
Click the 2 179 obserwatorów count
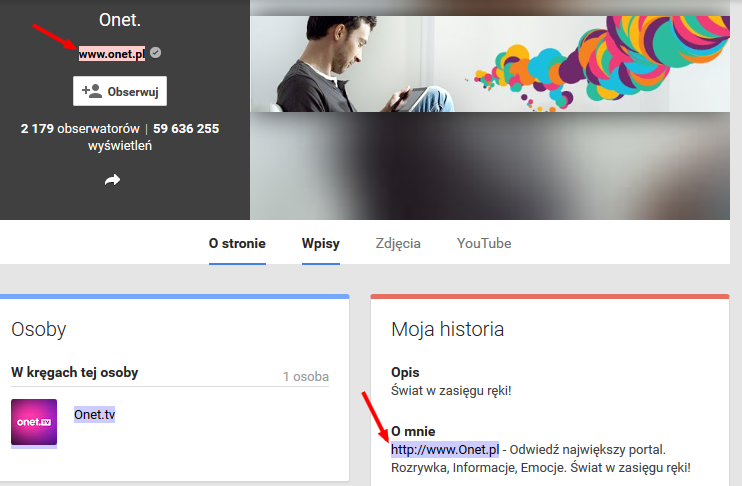pos(80,129)
